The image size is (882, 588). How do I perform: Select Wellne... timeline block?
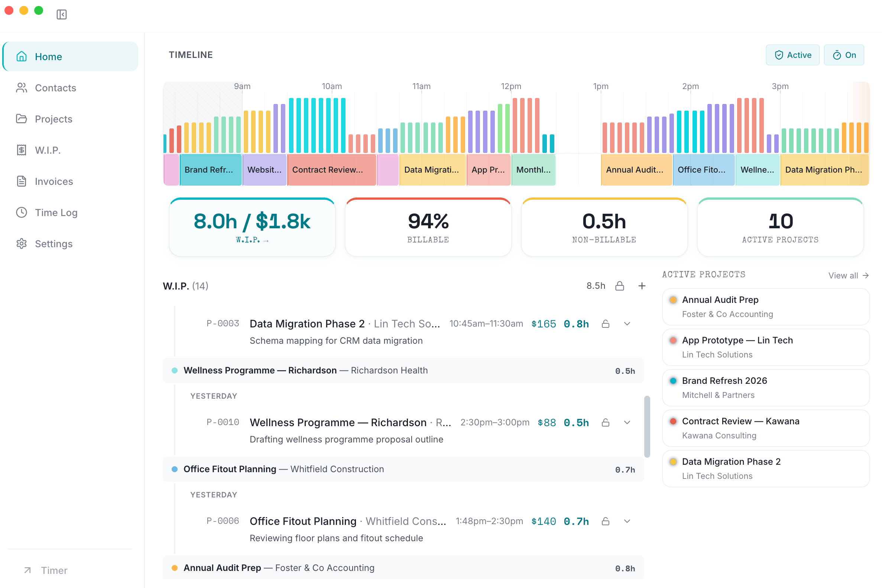[x=758, y=170]
